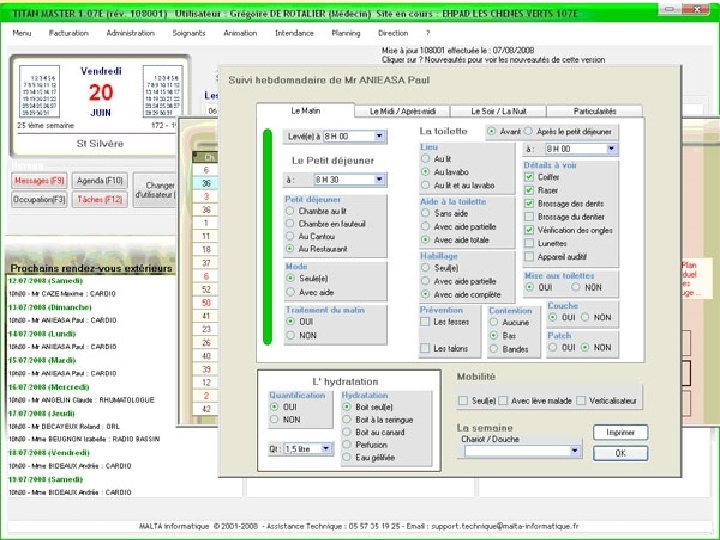Open the Direction menu
Screen dimensions: 720x540
point(393,33)
